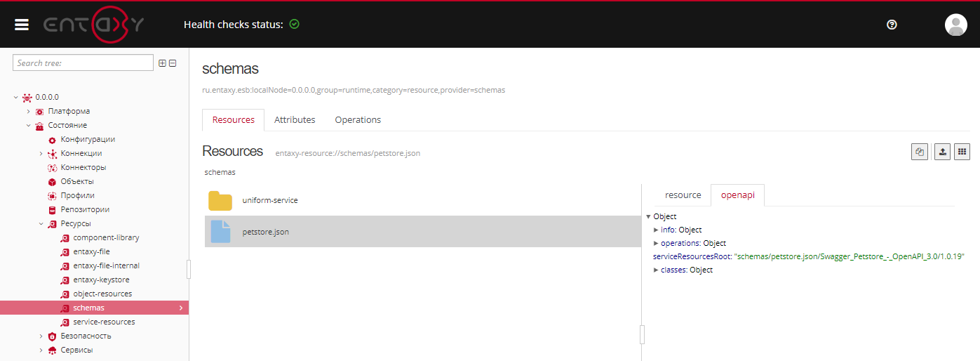Switch to grid view layout button
980x361 pixels.
(x=962, y=152)
